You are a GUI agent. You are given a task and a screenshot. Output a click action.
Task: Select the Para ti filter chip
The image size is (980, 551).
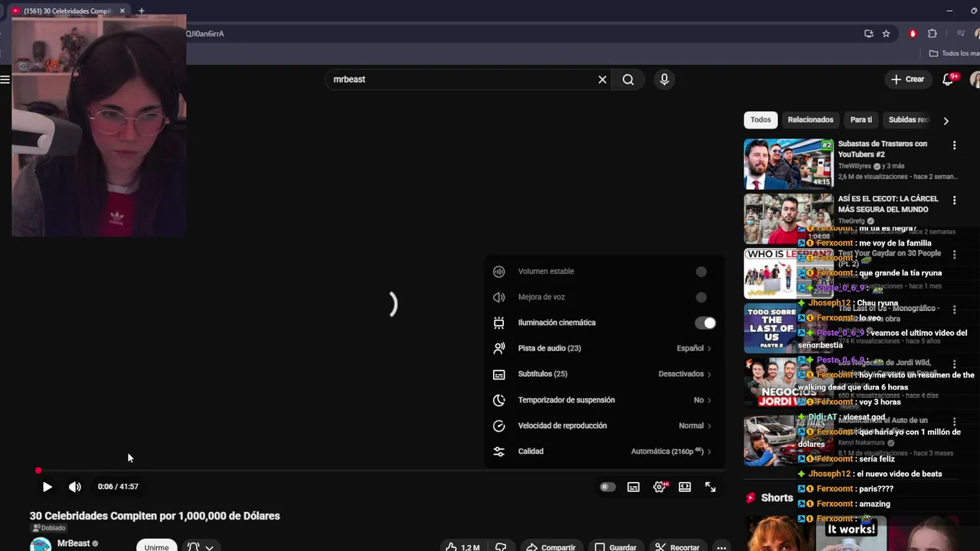point(861,120)
